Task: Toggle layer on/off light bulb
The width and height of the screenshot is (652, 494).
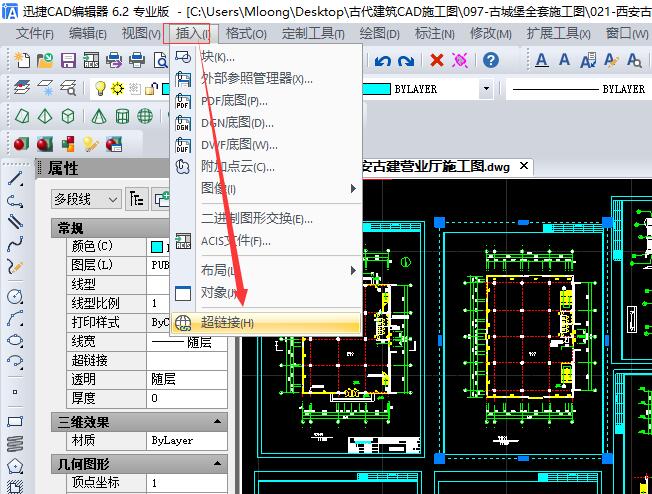Action: tap(100, 88)
